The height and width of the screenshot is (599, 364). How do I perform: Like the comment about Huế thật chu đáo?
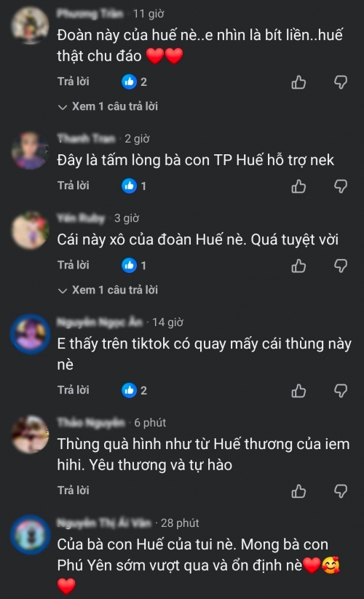pyautogui.click(x=298, y=82)
